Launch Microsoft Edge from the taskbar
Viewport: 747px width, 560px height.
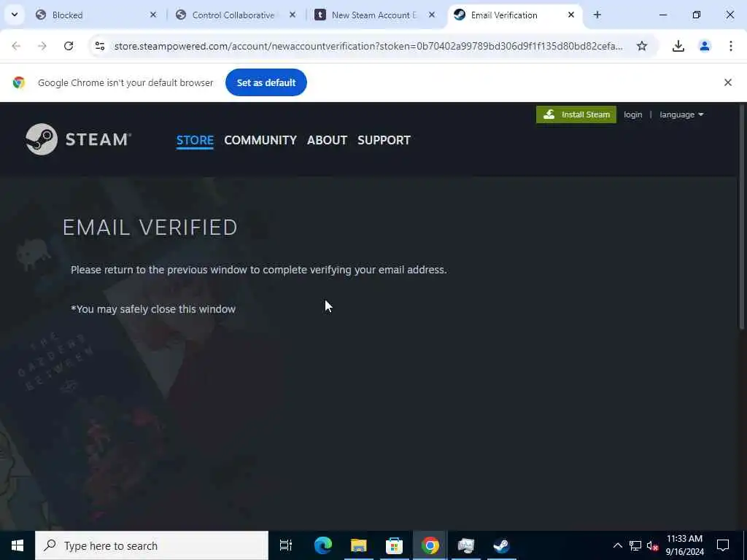322,545
